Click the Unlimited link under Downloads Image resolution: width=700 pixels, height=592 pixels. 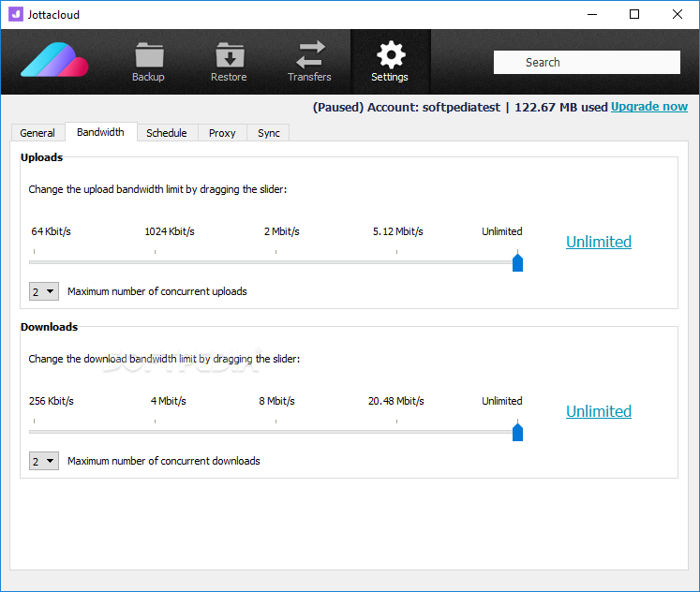click(x=599, y=411)
